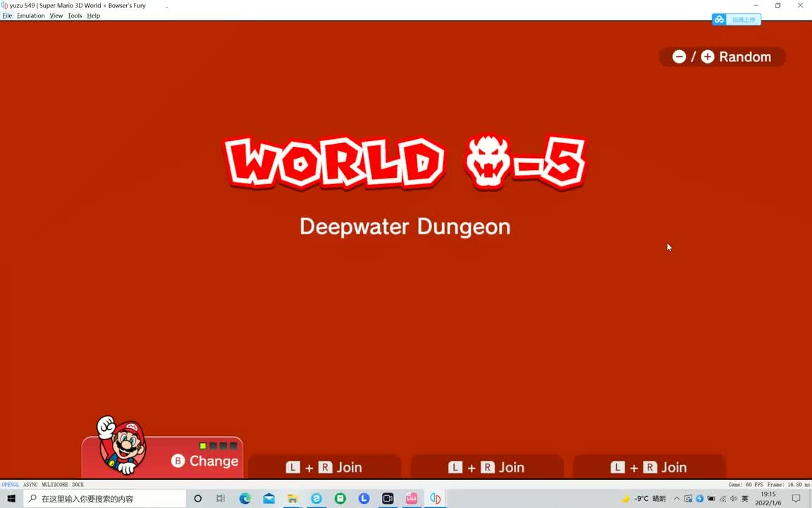Click the taskbar search input box
The height and width of the screenshot is (508, 812).
pos(104,499)
